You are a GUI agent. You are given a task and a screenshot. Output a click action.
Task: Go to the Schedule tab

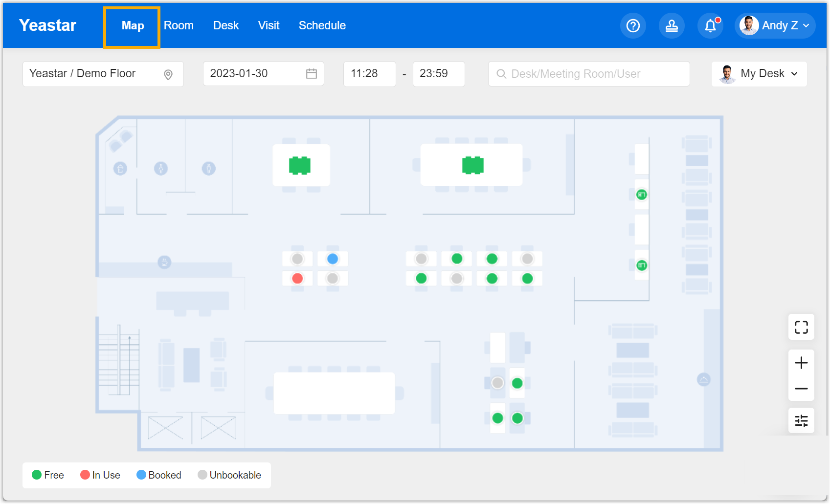tap(322, 25)
